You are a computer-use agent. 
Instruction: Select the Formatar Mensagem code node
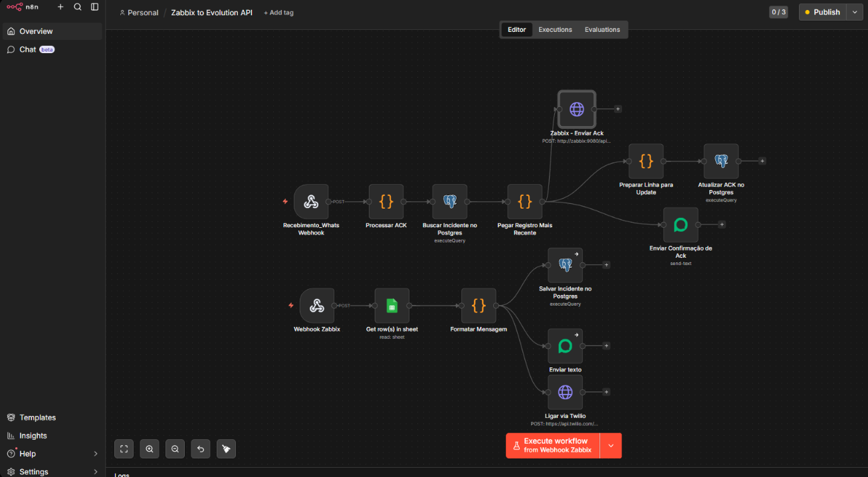tap(479, 306)
